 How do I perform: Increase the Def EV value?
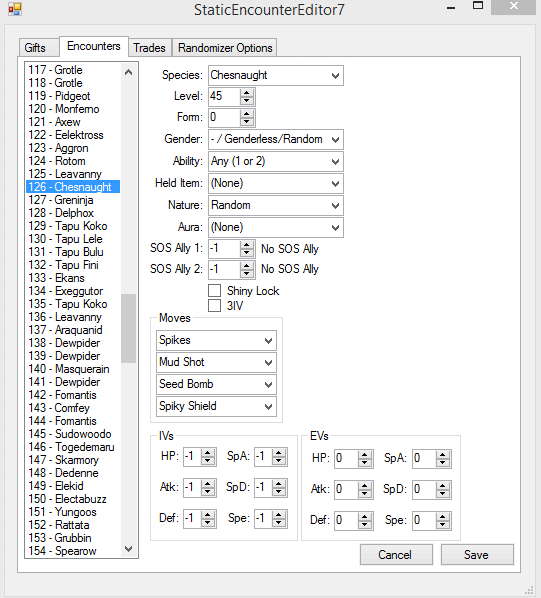[365, 517]
